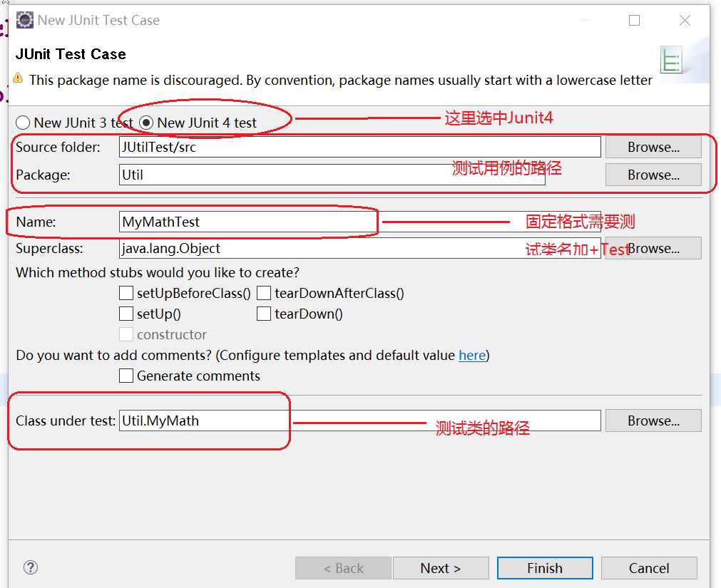Click the disabled Back button
Image resolution: width=721 pixels, height=588 pixels.
pos(343,568)
